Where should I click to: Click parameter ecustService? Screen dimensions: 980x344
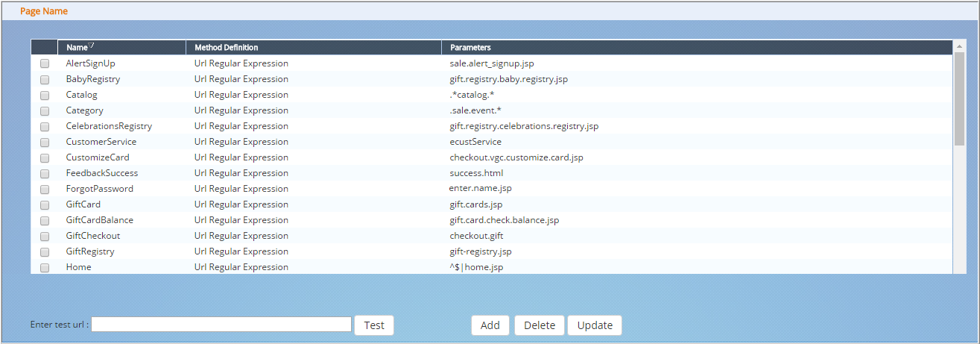pyautogui.click(x=475, y=142)
